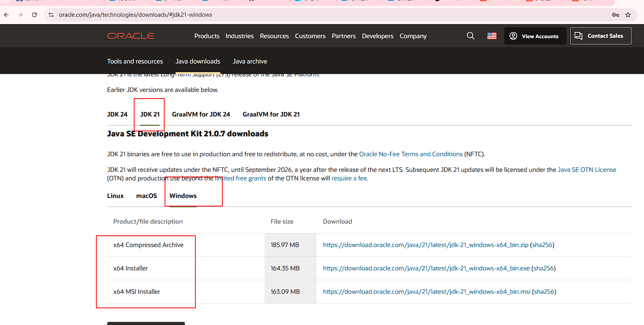Image resolution: width=644 pixels, height=325 pixels.
Task: Switch to GraalVM for JDK 21 tab
Action: click(x=271, y=114)
